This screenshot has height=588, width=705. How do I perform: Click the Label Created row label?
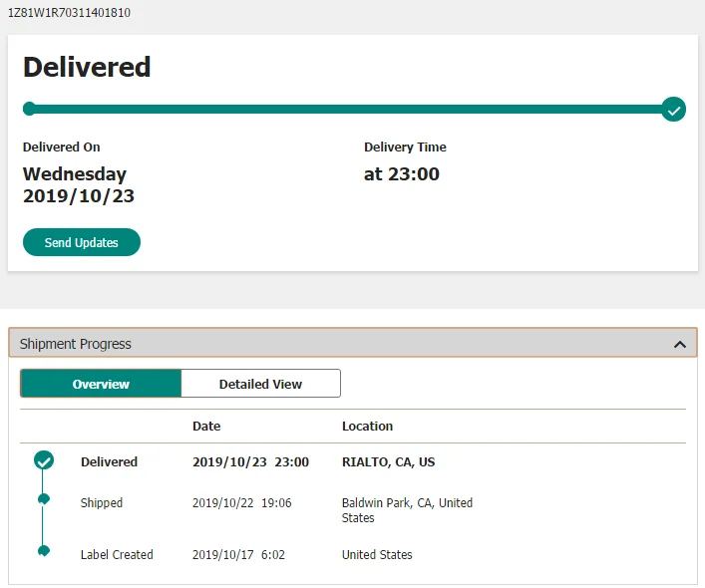[117, 555]
